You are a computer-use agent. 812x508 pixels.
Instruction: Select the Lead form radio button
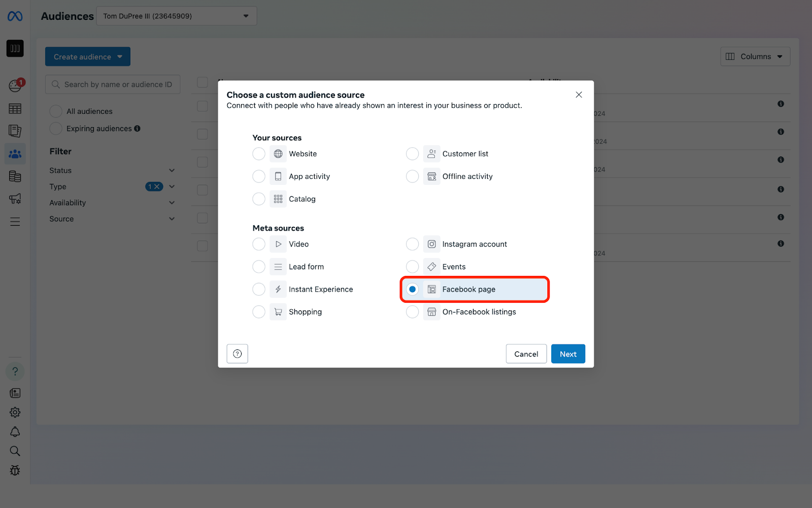coord(259,266)
